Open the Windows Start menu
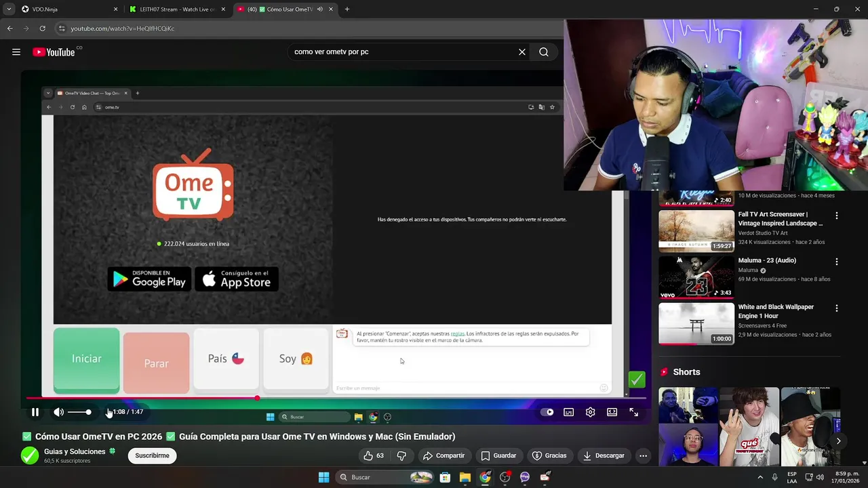Image resolution: width=868 pixels, height=488 pixels. (x=324, y=477)
